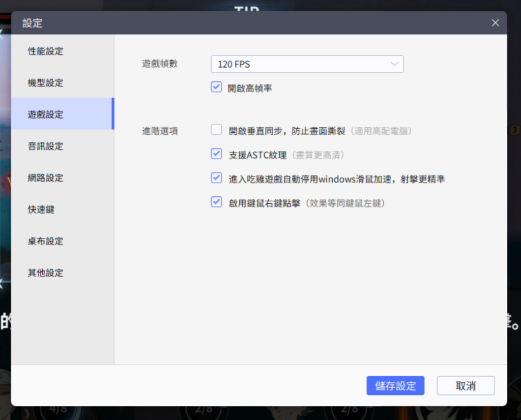Click the 進階選項 label
521x420 pixels.
coord(160,131)
